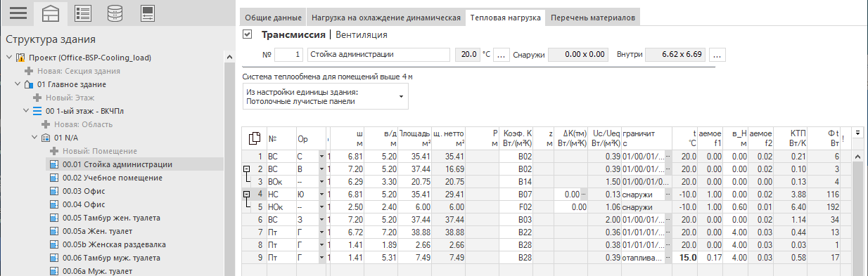Image resolution: width=868 pixels, height=276 pixels.
Task: Toggle the Трансмиссия checkbox
Action: click(x=247, y=34)
